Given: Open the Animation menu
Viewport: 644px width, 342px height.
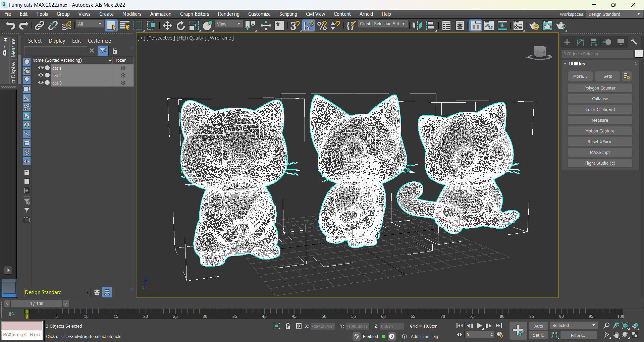Looking at the screenshot, I should pos(161,14).
